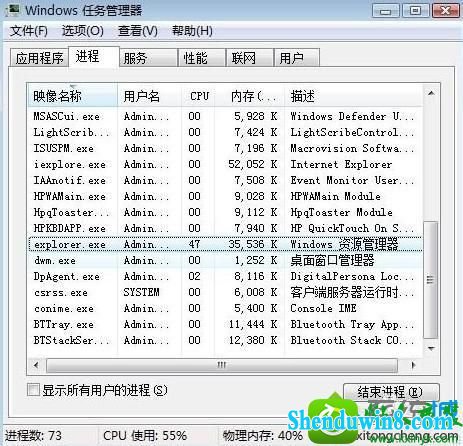This screenshot has width=463, height=446.
Task: Click the HPWAMain Module description
Action: [335, 196]
